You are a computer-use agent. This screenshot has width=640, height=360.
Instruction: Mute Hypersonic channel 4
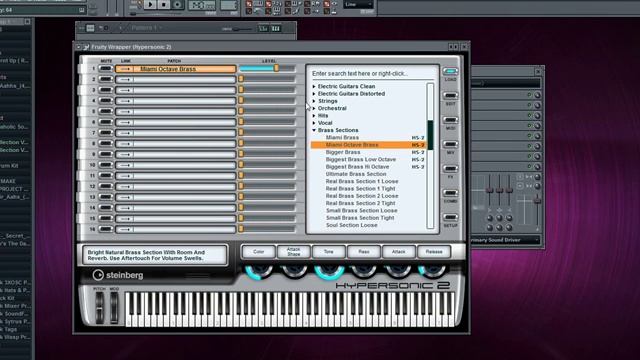click(106, 100)
